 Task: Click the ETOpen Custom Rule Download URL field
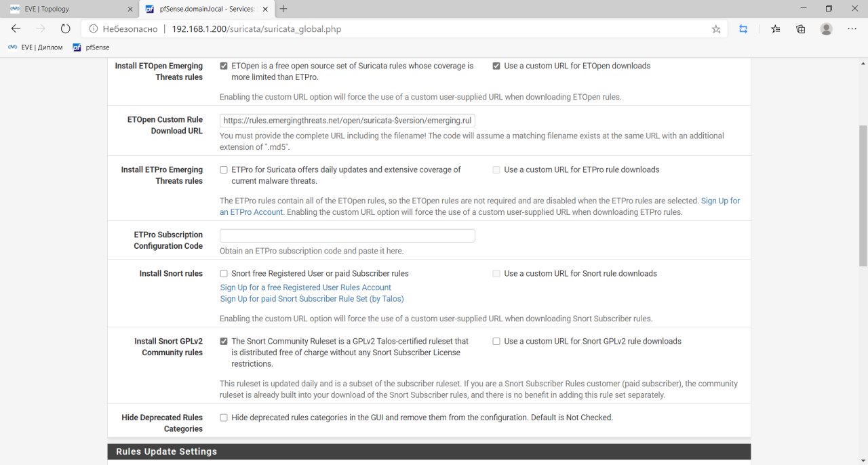click(347, 120)
